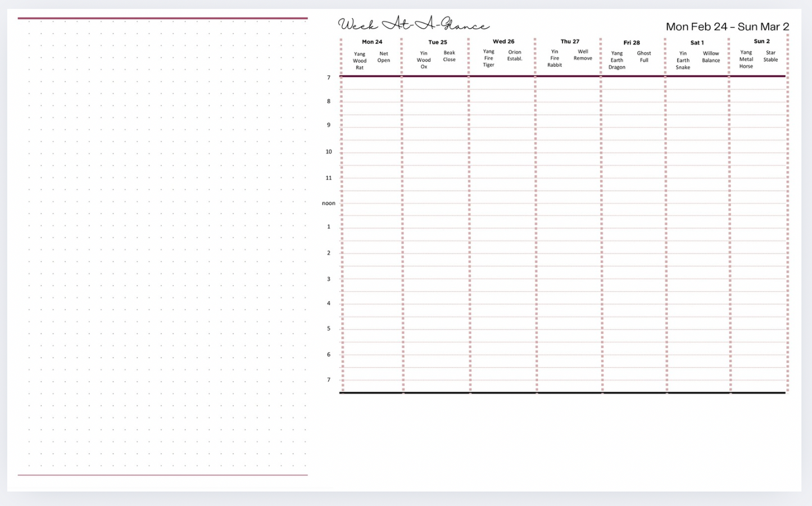The height and width of the screenshot is (506, 812).
Task: Select 'Yang Metal Horse' under Sunday
Action: (x=746, y=59)
